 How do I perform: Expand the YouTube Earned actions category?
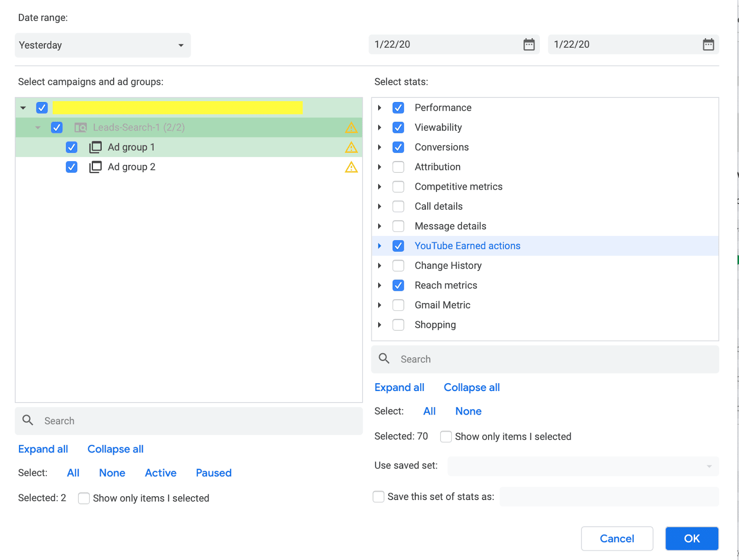tap(380, 246)
